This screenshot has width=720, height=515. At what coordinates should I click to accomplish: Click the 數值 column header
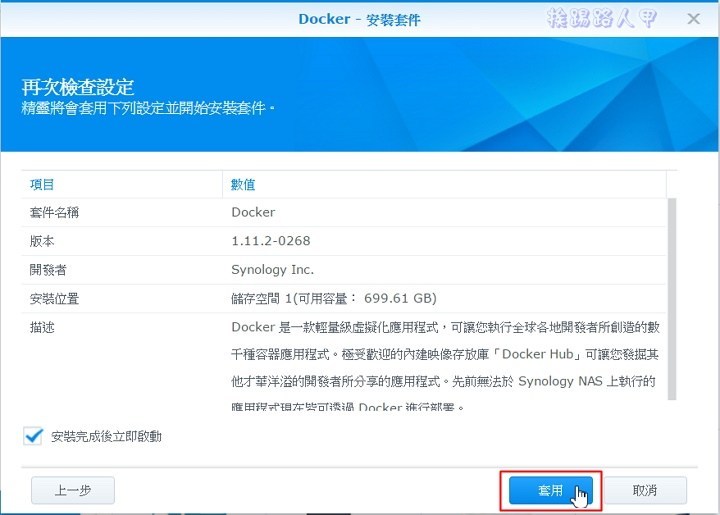click(x=243, y=185)
